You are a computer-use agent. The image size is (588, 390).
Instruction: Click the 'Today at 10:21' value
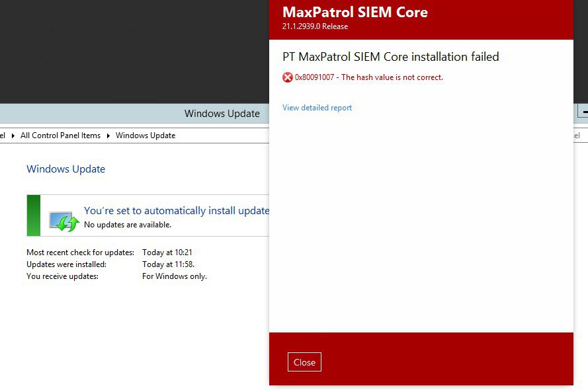coord(167,253)
